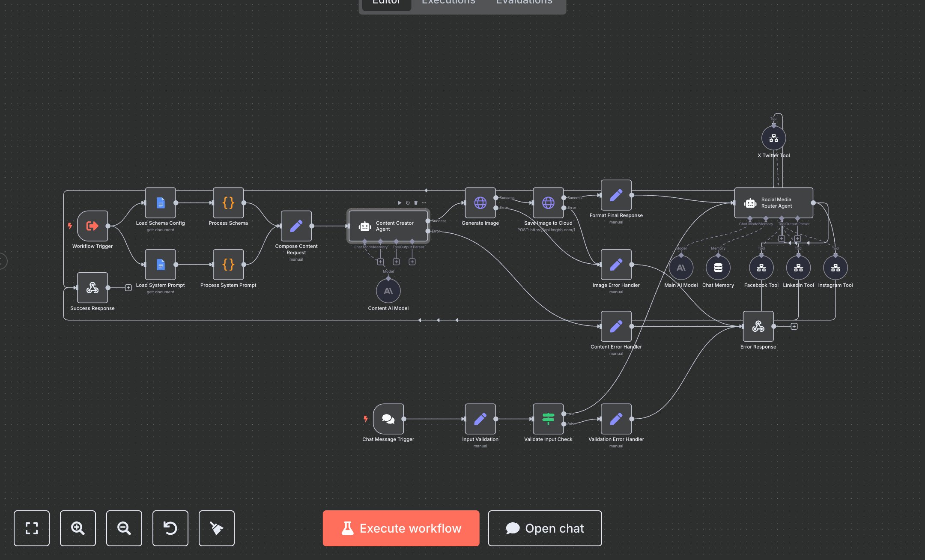The image size is (925, 560).
Task: Click the Workflow Trigger node icon
Action: [92, 226]
